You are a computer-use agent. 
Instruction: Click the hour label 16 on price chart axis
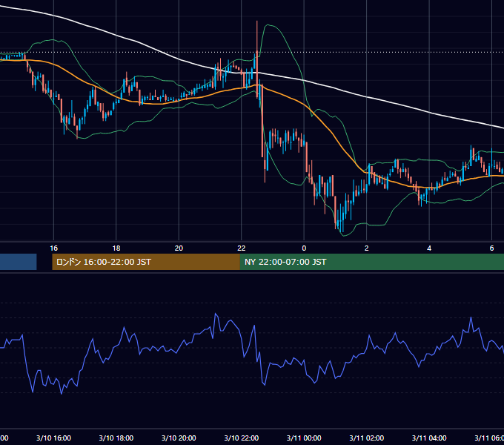point(53,248)
